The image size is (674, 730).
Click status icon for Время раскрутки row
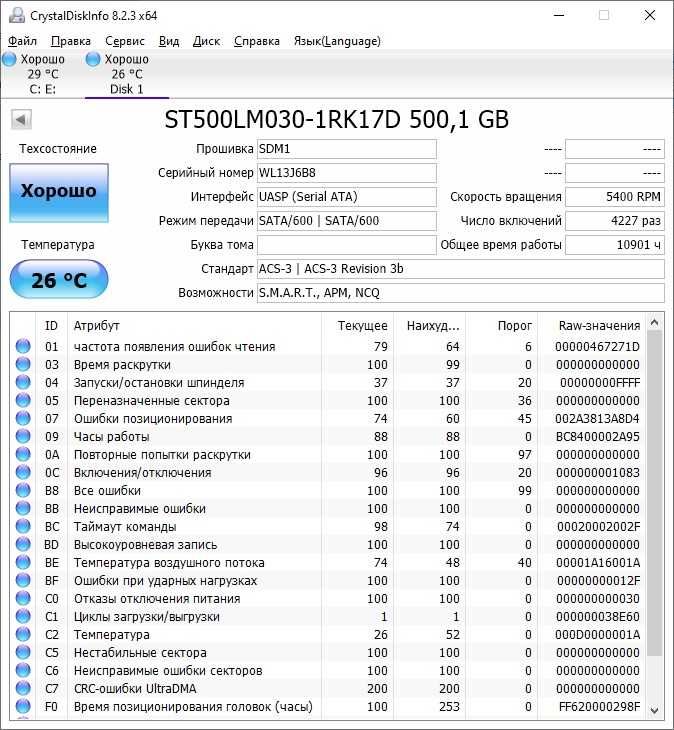23,364
